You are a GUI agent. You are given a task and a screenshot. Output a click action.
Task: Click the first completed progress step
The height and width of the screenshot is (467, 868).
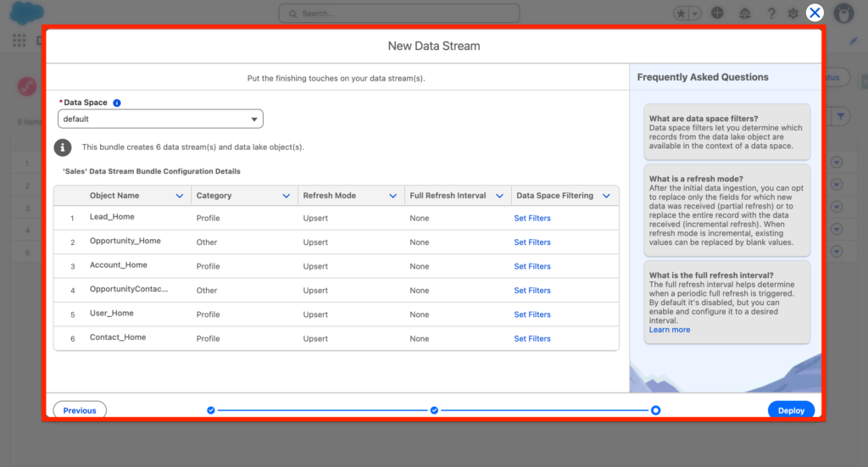point(211,410)
